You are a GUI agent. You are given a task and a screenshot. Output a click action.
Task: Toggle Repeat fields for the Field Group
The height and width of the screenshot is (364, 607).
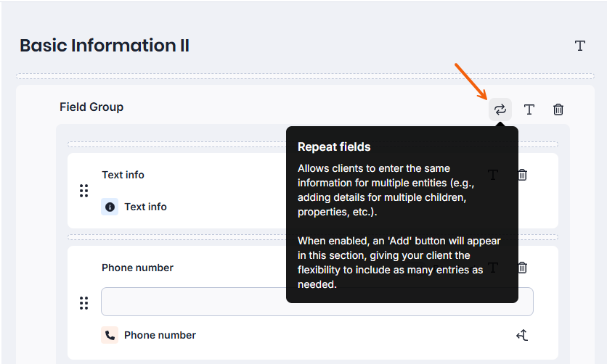tap(500, 109)
